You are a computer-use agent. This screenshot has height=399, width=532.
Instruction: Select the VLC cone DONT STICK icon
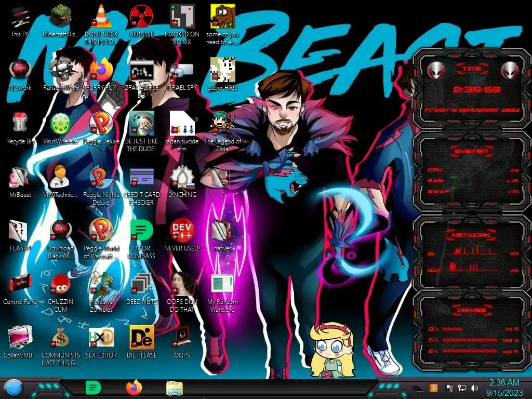(x=101, y=16)
